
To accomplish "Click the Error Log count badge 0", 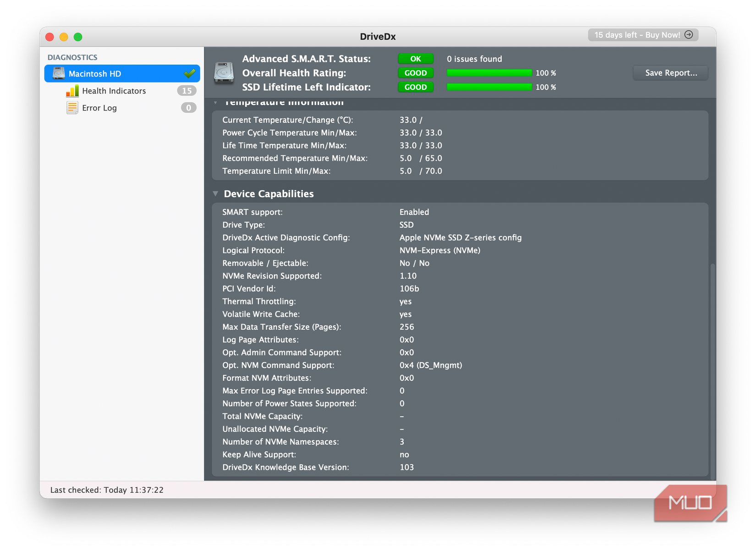I will (x=189, y=108).
